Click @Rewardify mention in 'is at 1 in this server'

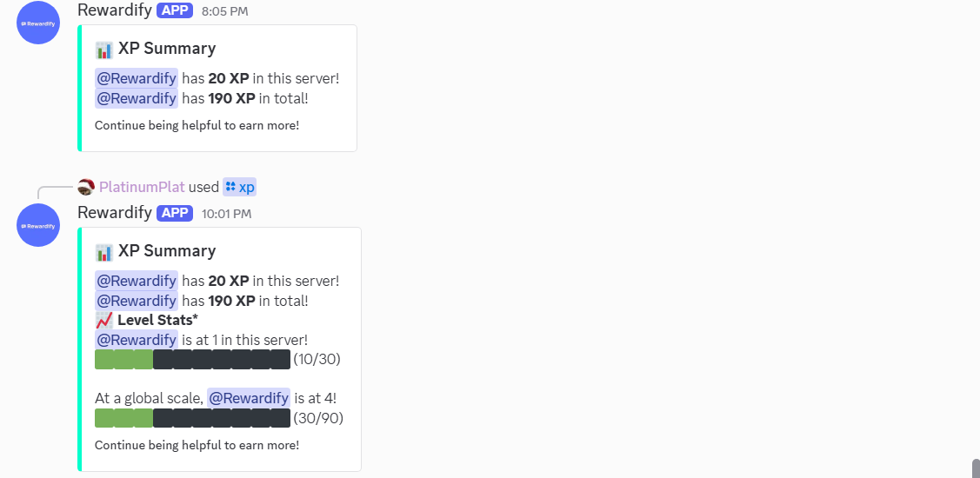tap(137, 340)
